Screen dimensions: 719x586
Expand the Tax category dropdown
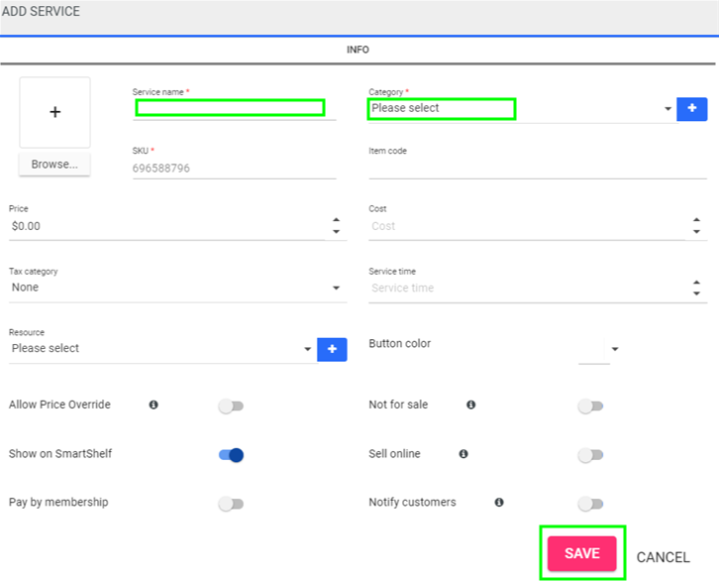175,288
